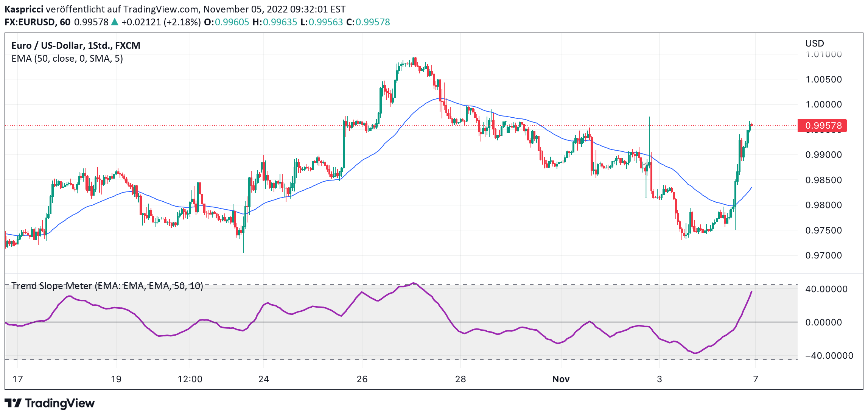Click the EMA (50, close, 0, SMA, 5) legend
This screenshot has height=417, width=868.
click(67, 58)
